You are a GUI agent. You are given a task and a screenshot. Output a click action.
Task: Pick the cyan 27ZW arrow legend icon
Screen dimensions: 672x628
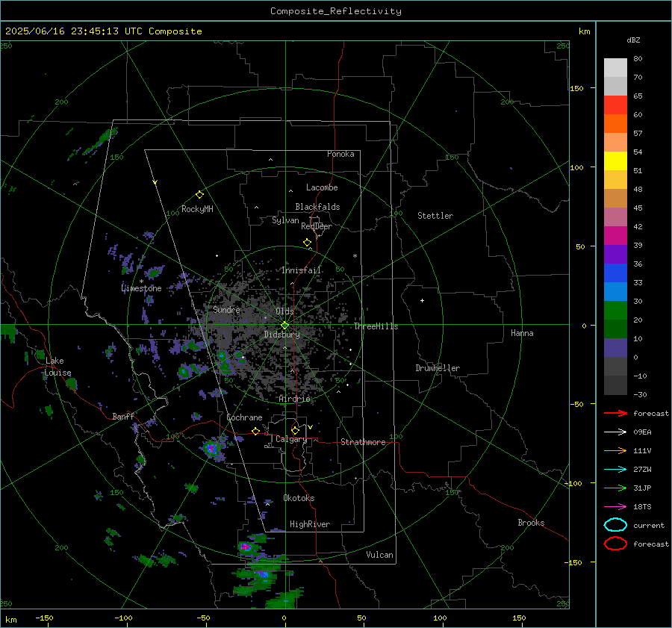click(615, 470)
